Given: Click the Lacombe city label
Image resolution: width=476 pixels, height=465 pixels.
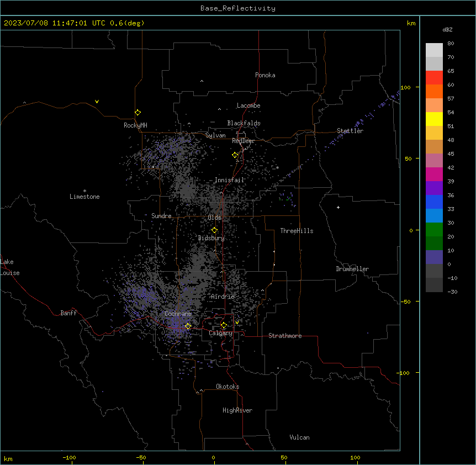Looking at the screenshot, I should (x=248, y=105).
